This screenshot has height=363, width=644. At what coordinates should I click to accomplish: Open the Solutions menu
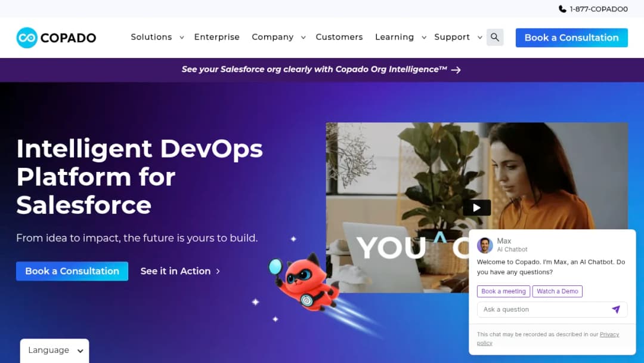[151, 37]
